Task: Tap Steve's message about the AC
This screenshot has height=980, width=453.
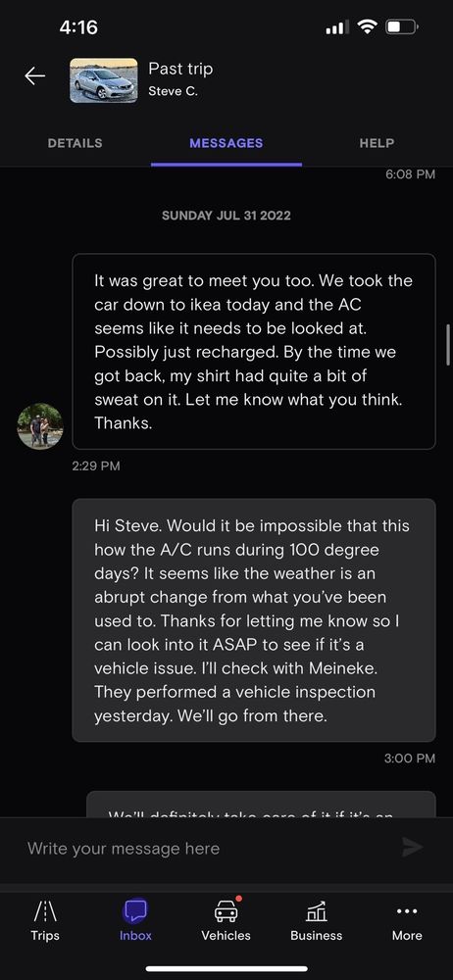Action: coord(253,351)
